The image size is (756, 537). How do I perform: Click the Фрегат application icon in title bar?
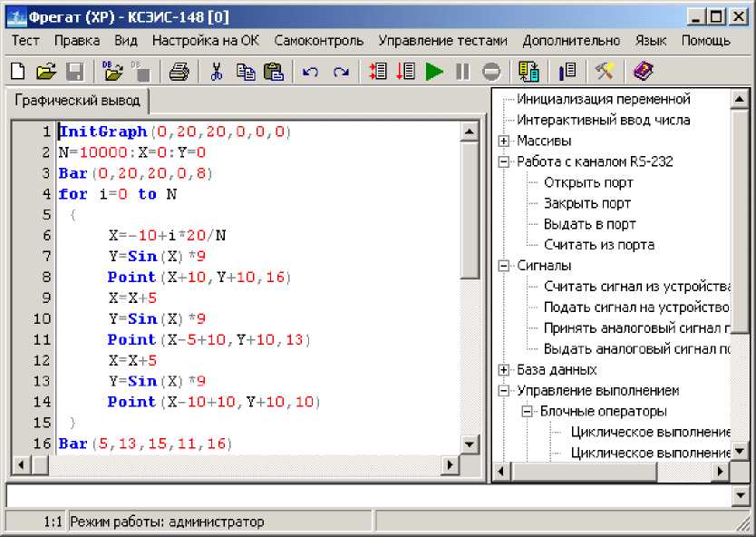click(16, 18)
